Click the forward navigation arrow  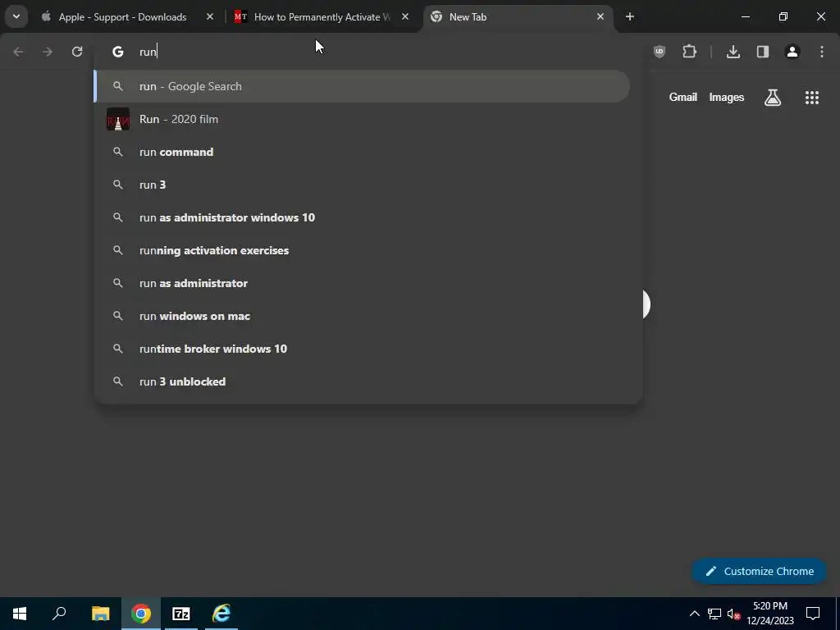(x=48, y=52)
